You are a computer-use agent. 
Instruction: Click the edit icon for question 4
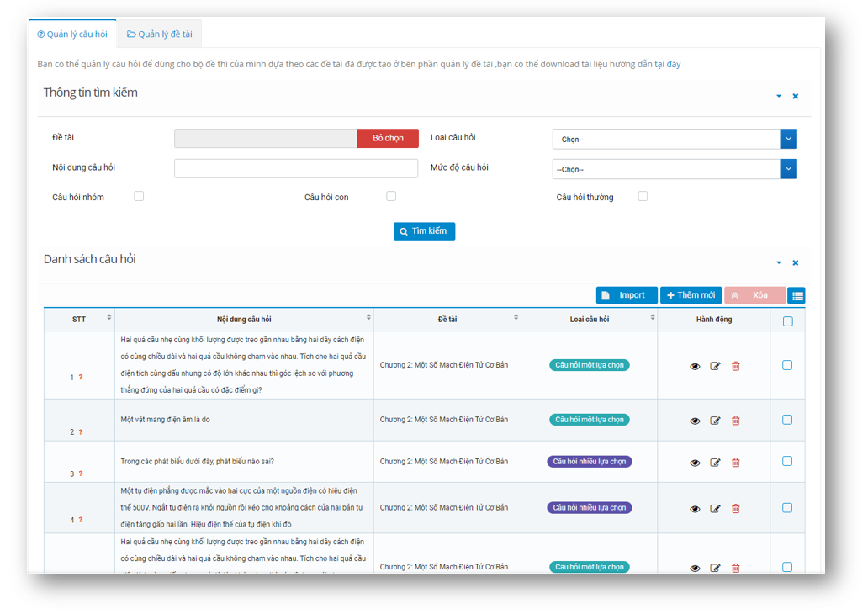click(716, 509)
